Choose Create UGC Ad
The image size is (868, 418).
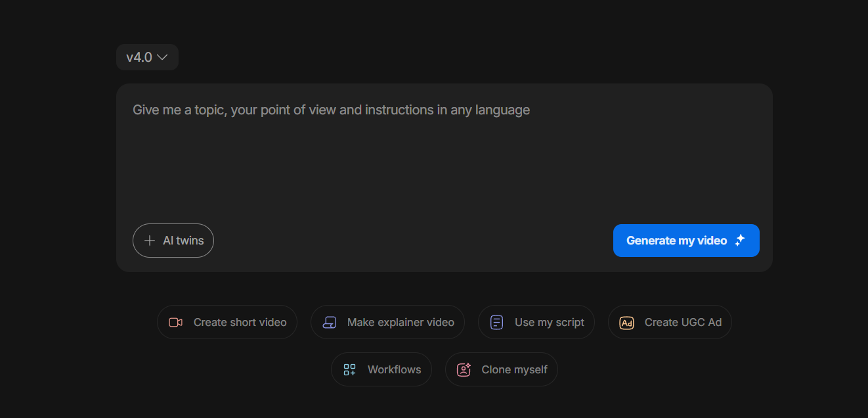pos(670,322)
